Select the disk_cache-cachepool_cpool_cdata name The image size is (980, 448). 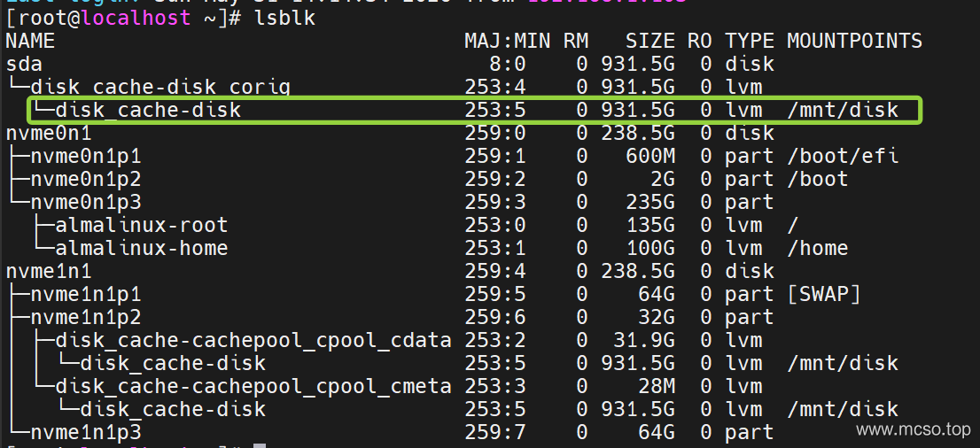pyautogui.click(x=253, y=341)
